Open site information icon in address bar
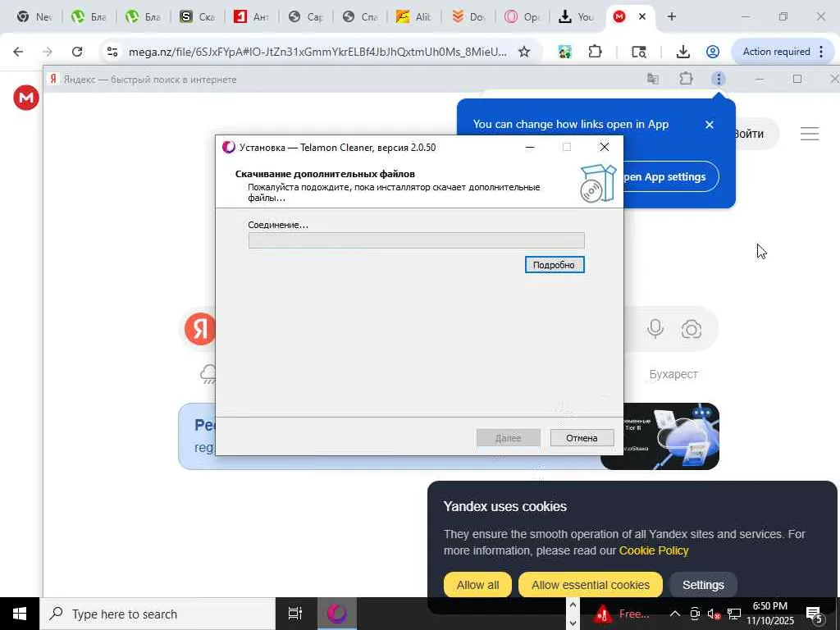 pos(112,52)
